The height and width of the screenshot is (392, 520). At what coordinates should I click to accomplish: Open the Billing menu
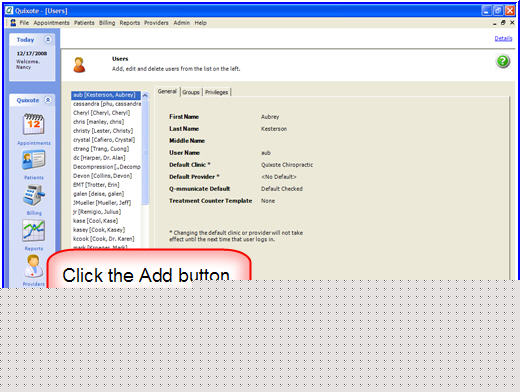(107, 23)
